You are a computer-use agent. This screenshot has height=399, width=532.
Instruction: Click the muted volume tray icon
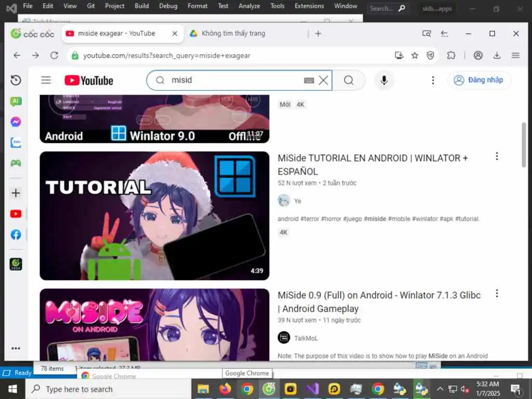(465, 389)
